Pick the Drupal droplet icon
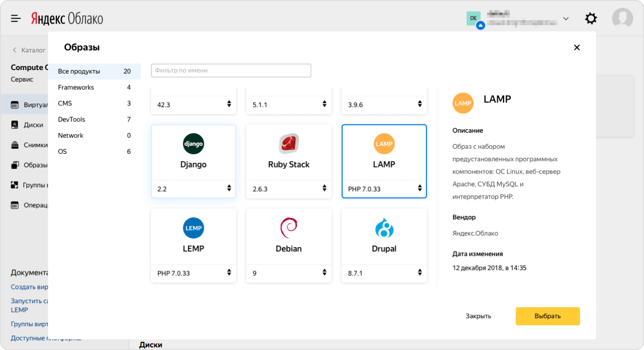This screenshot has height=350, width=644. coord(384,228)
